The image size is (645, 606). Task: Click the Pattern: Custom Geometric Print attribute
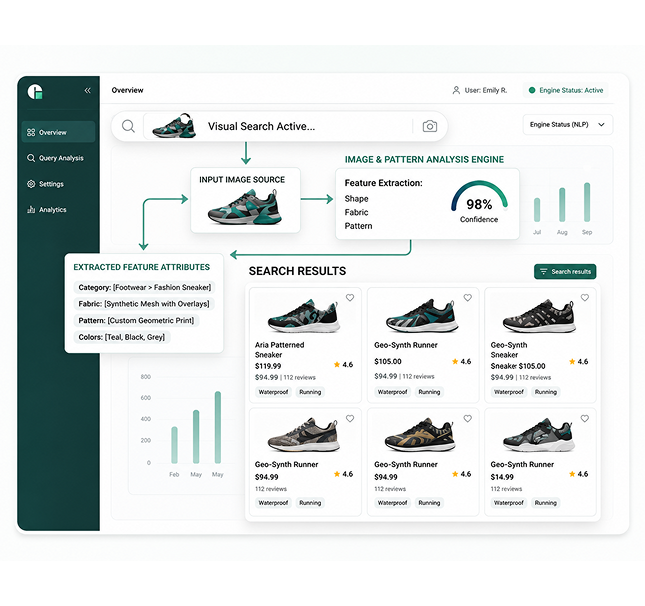coord(136,320)
